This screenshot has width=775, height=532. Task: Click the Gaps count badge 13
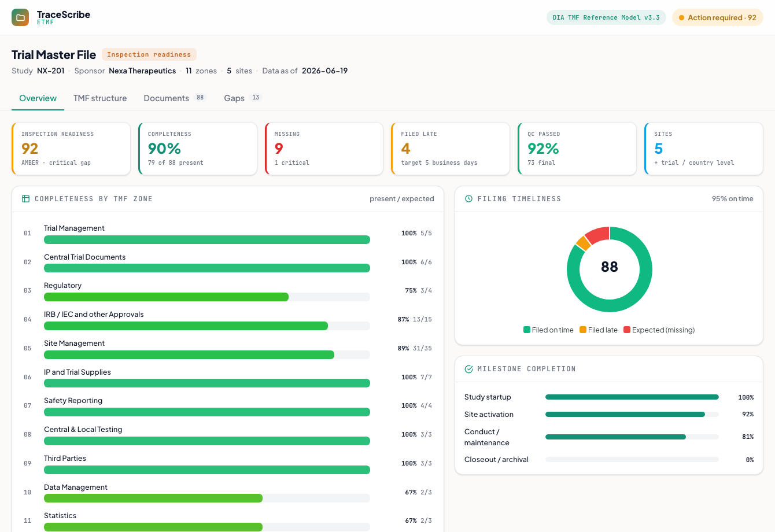[x=256, y=98]
